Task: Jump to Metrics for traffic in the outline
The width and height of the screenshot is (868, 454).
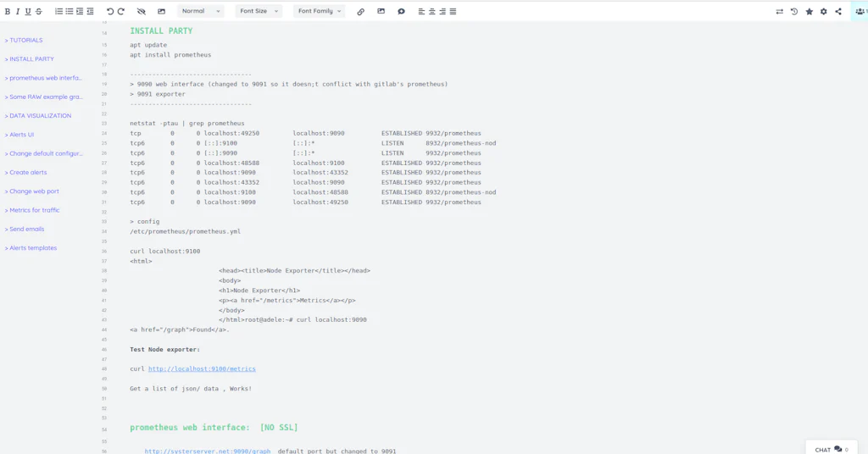Action: click(x=32, y=210)
